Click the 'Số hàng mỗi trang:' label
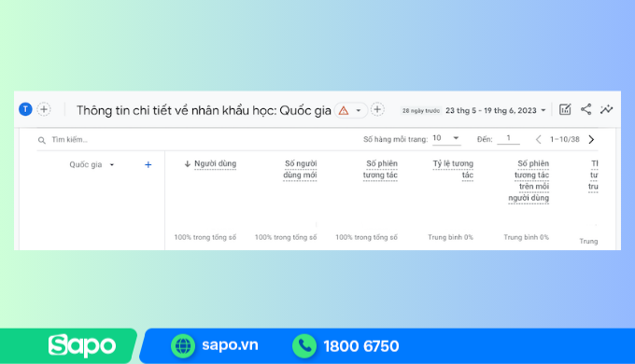The height and width of the screenshot is (364, 635). 395,140
